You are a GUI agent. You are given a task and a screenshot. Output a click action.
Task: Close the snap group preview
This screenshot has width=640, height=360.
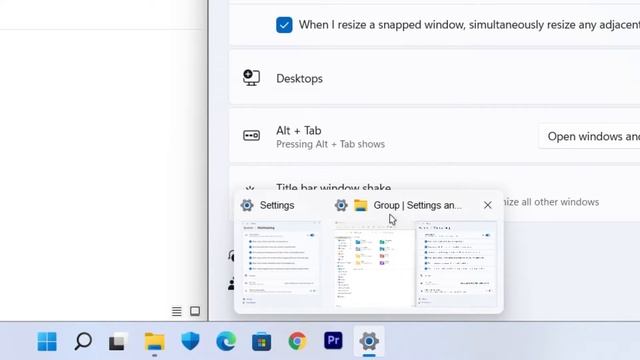click(x=488, y=205)
